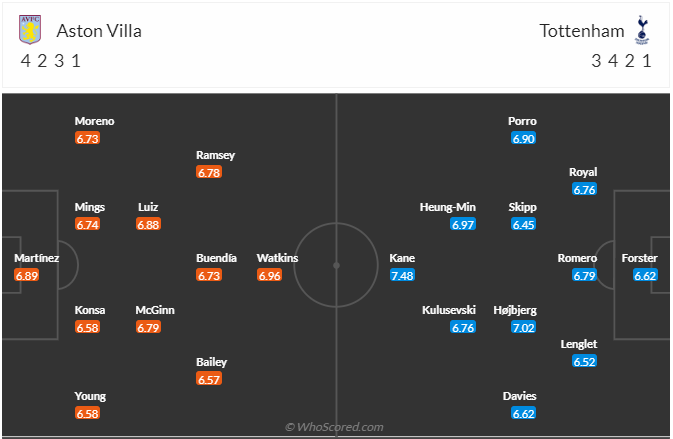This screenshot has width=673, height=439.
Task: Click player name Kulusevski
Action: pyautogui.click(x=449, y=310)
